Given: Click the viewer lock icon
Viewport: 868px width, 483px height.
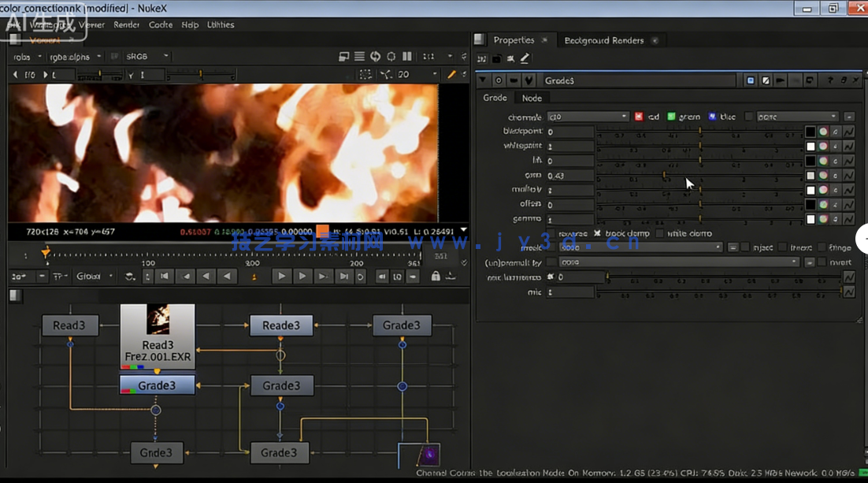Looking at the screenshot, I should tap(436, 277).
